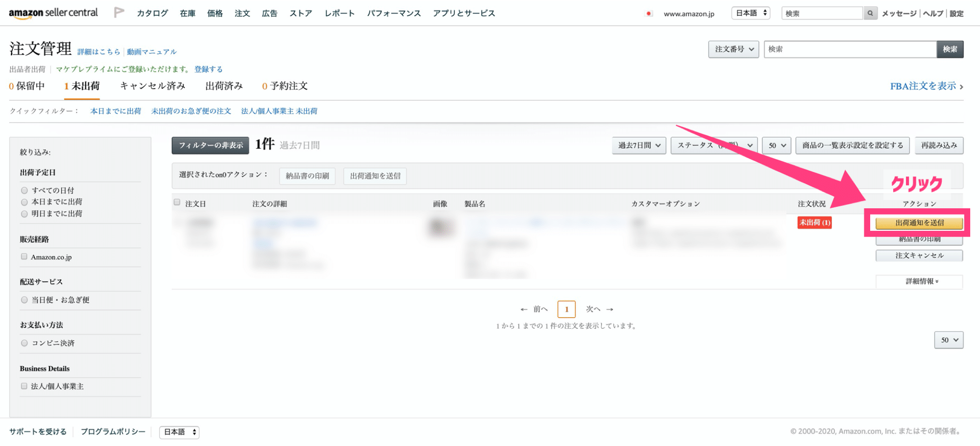Toggle the select-all orders checkbox

[x=177, y=202]
